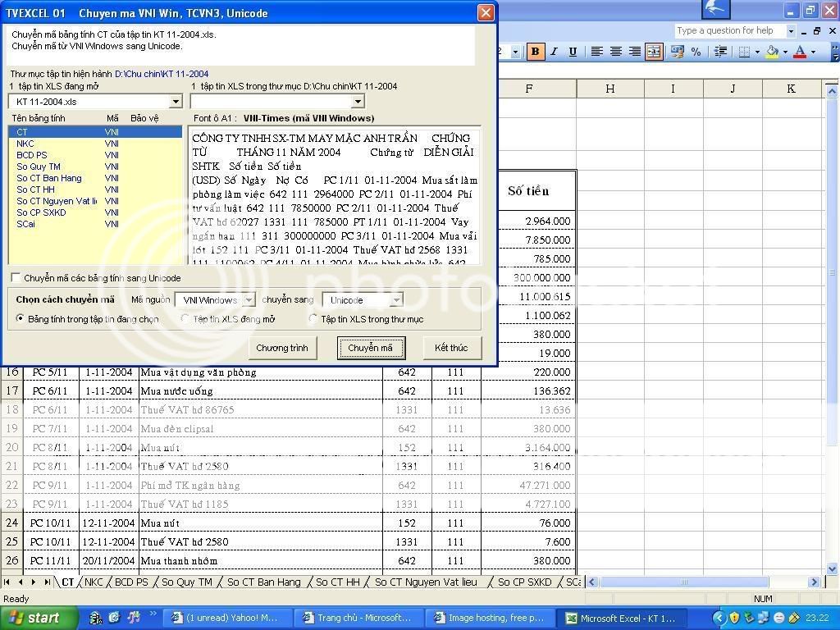Open the 'KT 11-2004.xls' file dropdown
Screen dimensions: 840x630
175,102
